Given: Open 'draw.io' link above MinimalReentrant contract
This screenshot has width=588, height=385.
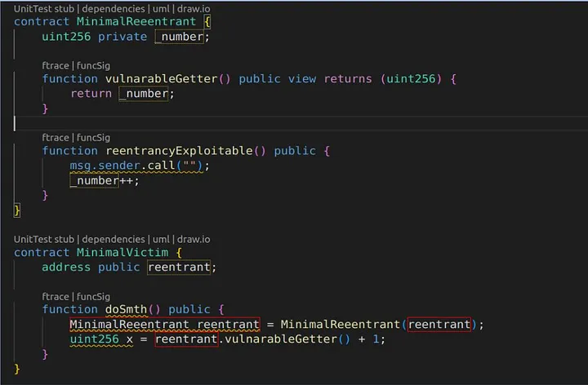Looking at the screenshot, I should click(x=194, y=8).
